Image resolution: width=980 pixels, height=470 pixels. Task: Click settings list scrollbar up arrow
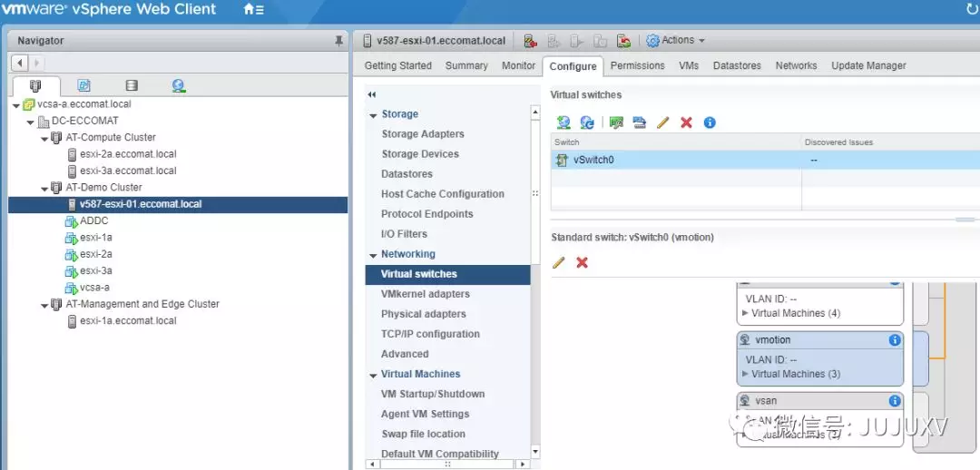click(535, 113)
